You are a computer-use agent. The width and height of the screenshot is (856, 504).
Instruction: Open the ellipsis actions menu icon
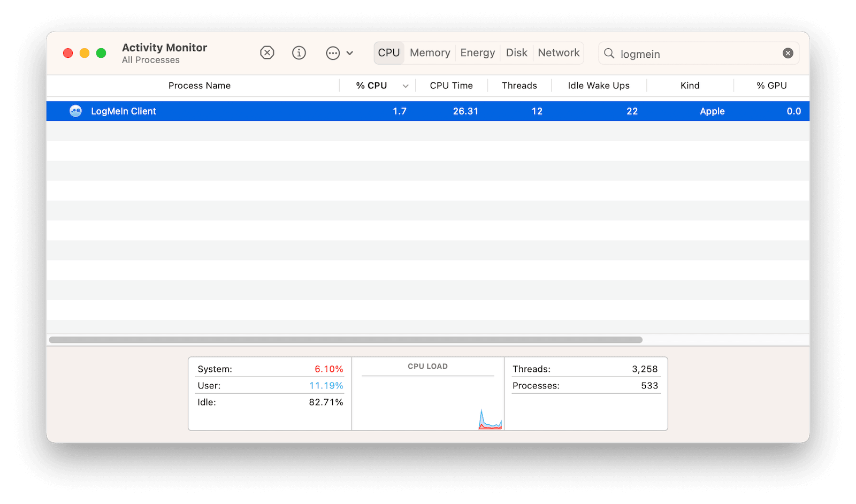click(333, 53)
